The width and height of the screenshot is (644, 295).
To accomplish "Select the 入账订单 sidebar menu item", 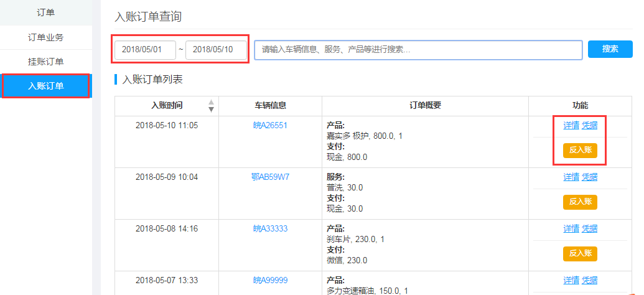I will [46, 86].
